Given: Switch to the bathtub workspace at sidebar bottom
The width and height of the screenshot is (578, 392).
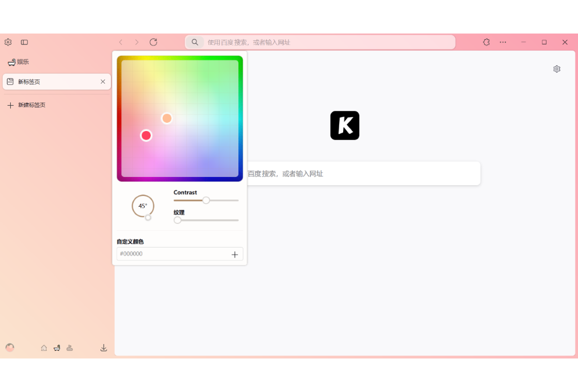Looking at the screenshot, I should [x=57, y=348].
